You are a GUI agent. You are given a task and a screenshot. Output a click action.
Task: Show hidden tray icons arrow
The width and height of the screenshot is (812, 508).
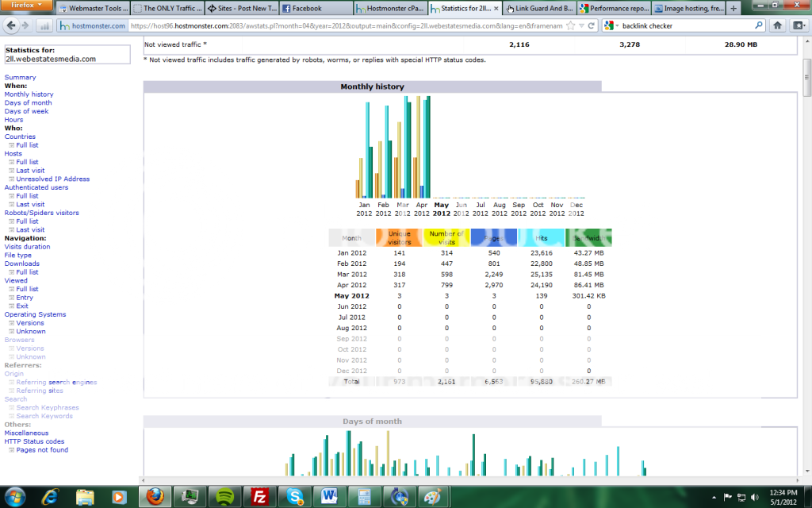[714, 497]
